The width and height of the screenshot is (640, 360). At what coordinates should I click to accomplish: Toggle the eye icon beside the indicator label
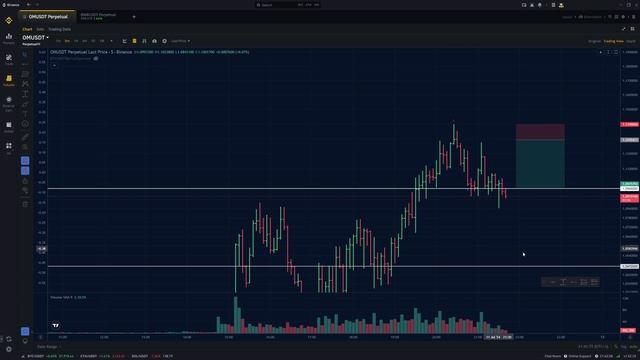pos(96,58)
